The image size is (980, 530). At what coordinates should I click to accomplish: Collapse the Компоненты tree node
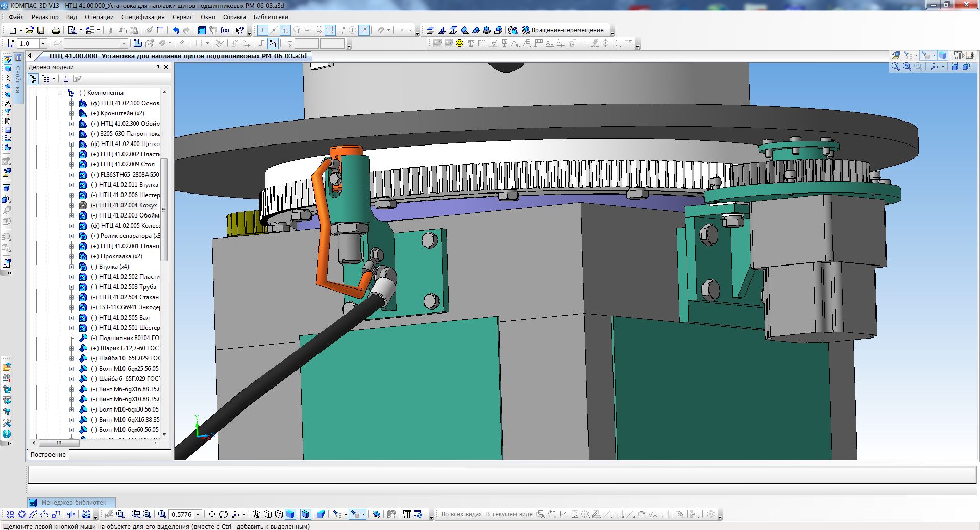point(60,93)
